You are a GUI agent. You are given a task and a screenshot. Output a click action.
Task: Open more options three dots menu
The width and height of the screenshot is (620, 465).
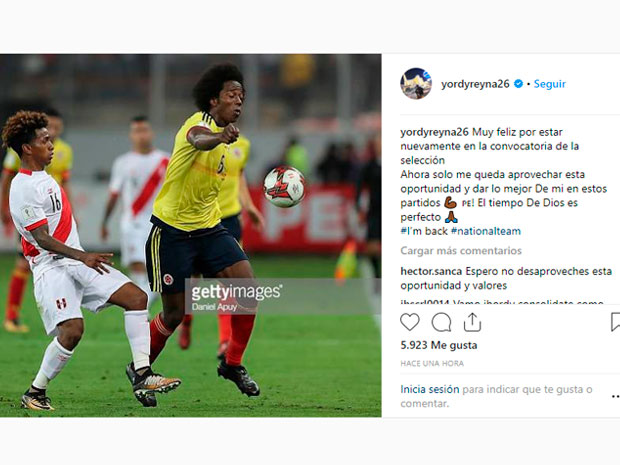pos(616,396)
